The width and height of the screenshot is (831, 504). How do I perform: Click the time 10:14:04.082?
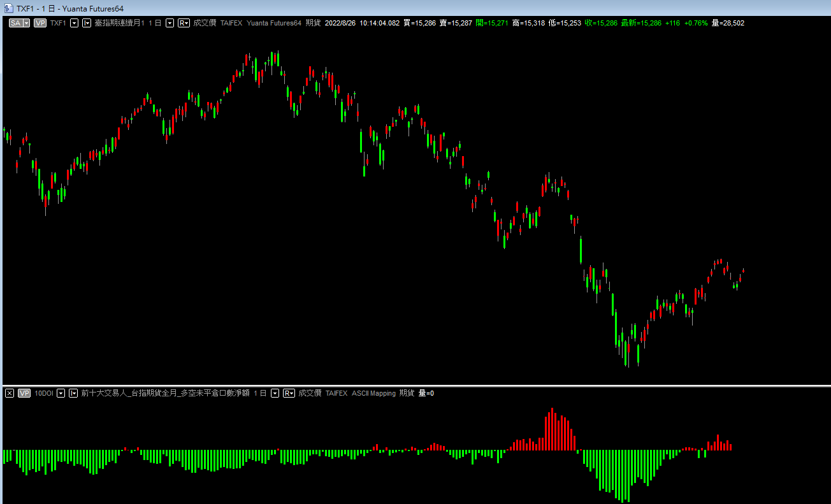pos(380,23)
